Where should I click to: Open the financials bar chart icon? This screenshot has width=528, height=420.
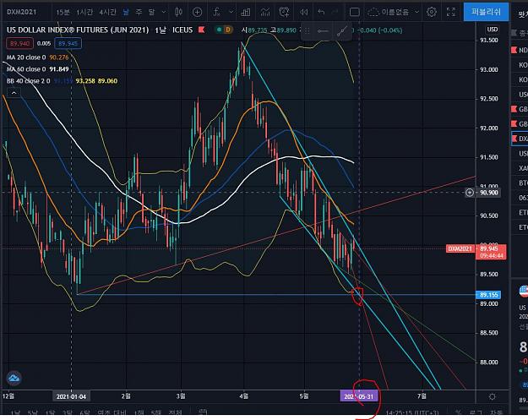246,13
